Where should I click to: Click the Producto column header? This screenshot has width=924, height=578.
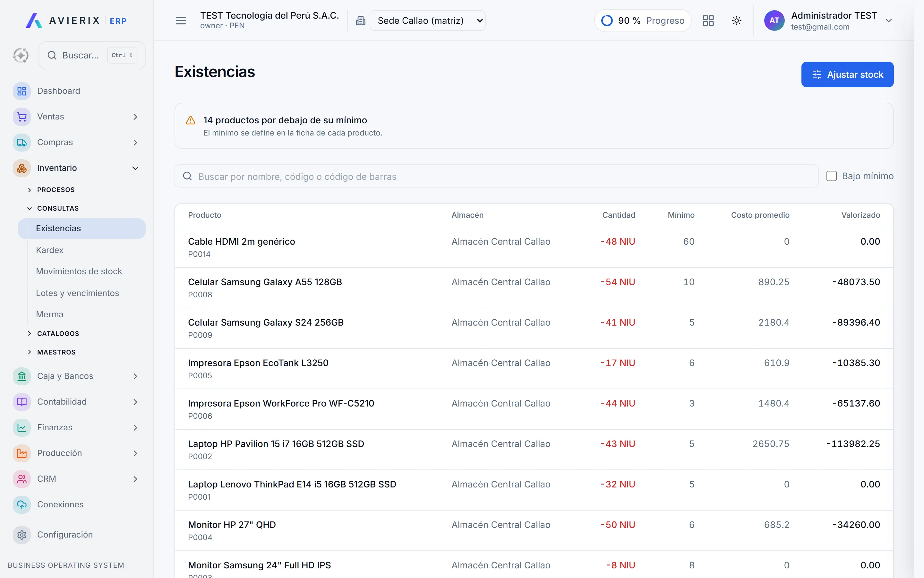point(205,215)
